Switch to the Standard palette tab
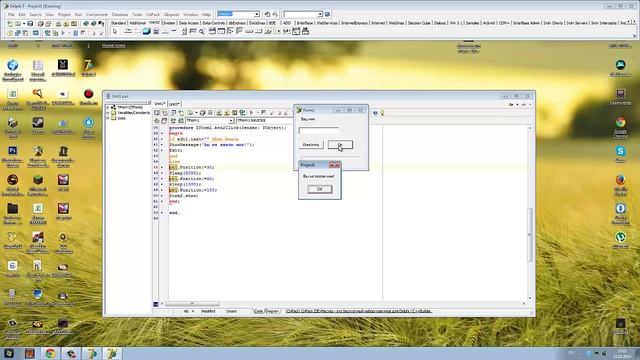 click(118, 23)
